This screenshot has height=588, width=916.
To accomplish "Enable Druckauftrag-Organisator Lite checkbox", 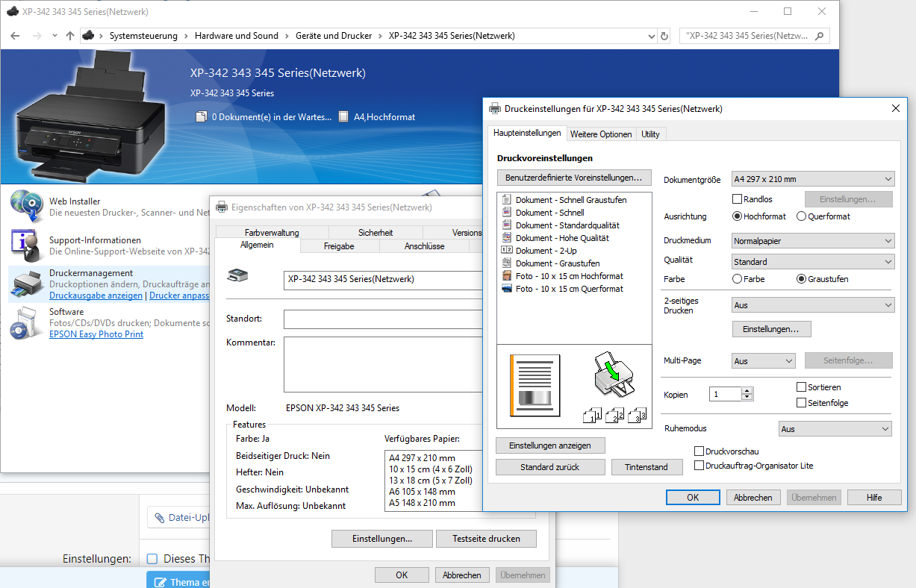I will tap(699, 466).
